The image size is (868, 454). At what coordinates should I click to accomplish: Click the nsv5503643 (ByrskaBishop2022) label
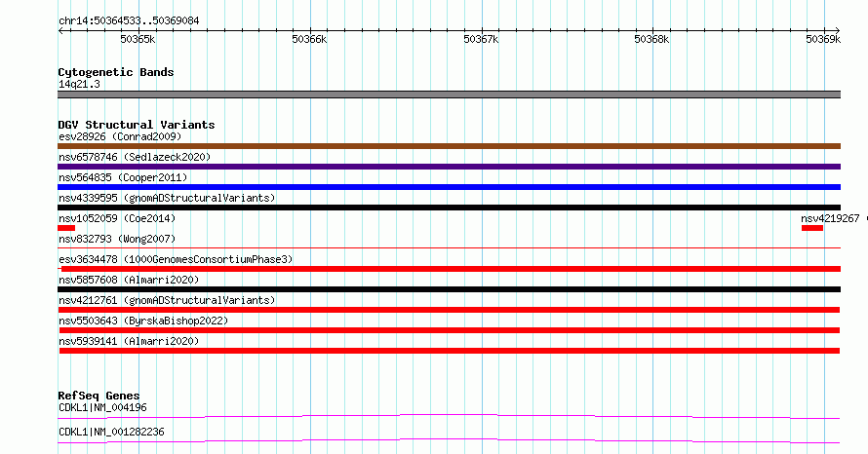tap(143, 321)
